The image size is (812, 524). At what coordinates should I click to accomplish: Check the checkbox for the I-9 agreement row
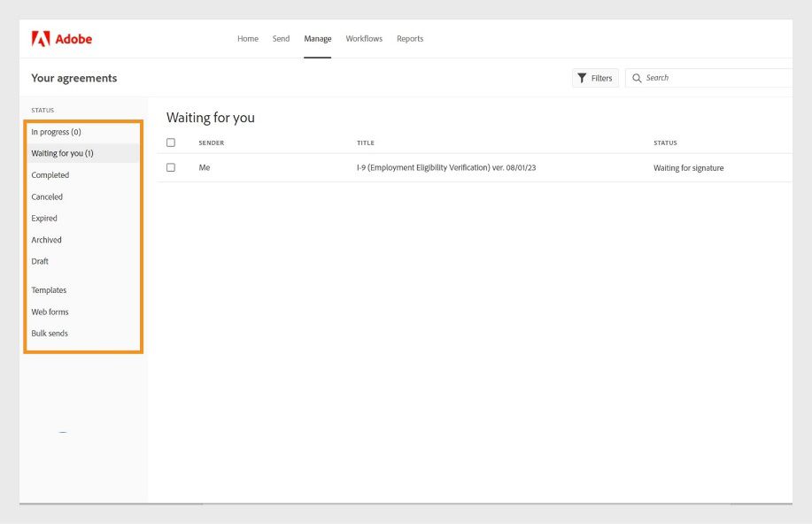171,167
